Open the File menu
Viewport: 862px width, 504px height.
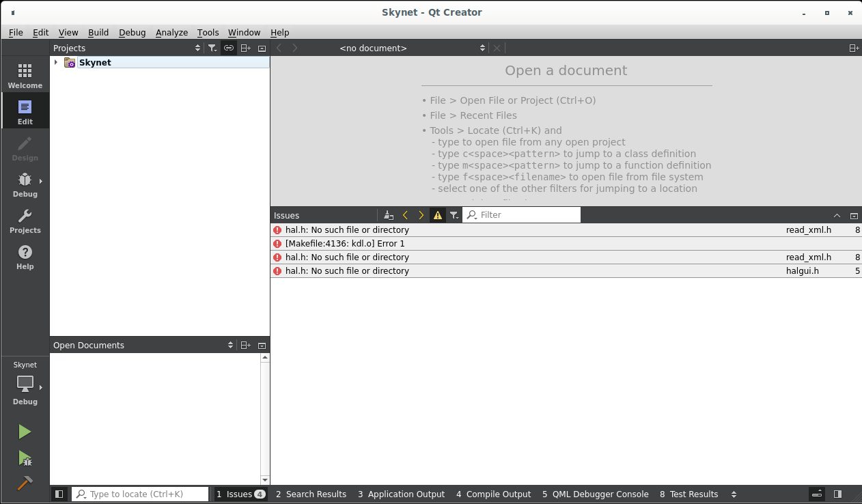click(x=16, y=32)
